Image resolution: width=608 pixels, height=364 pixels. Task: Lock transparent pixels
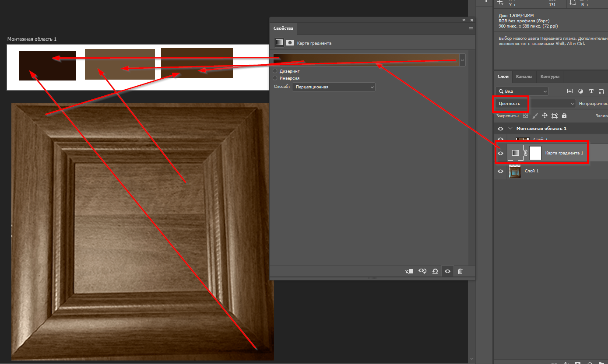tap(526, 116)
